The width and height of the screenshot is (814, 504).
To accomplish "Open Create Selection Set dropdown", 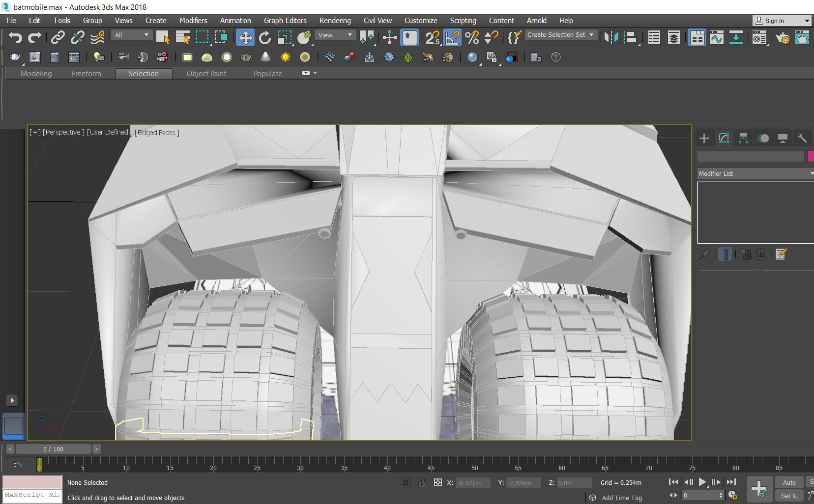I will [561, 35].
